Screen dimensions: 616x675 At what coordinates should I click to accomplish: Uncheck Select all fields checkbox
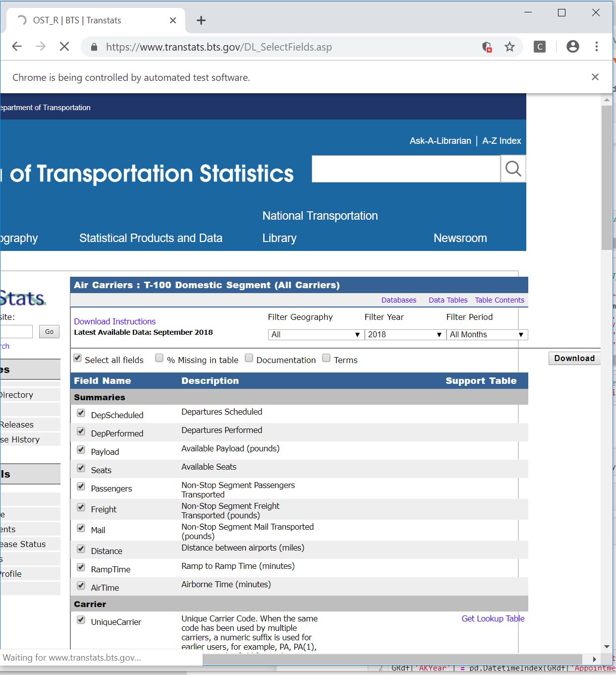tap(78, 358)
